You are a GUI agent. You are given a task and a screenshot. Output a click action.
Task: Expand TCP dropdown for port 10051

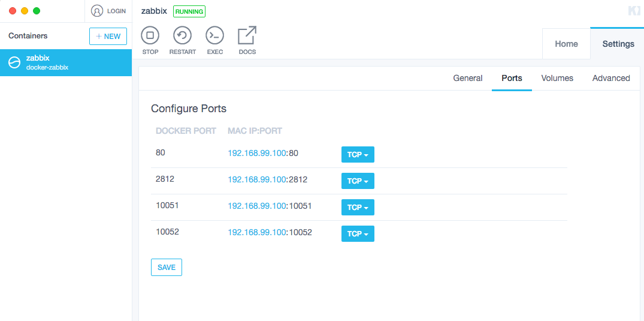pyautogui.click(x=358, y=208)
